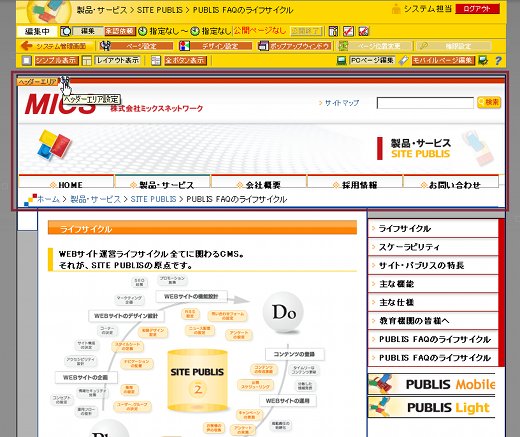Click the mobile phone icon beside モバイルページ編集
This screenshot has height=437, width=520.
[403, 61]
